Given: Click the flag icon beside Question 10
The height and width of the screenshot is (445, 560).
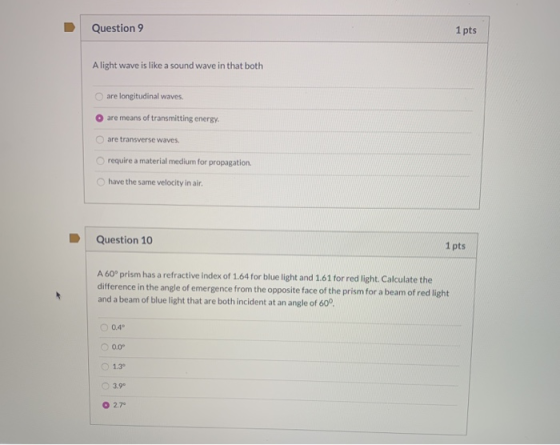Looking at the screenshot, I should [x=74, y=238].
